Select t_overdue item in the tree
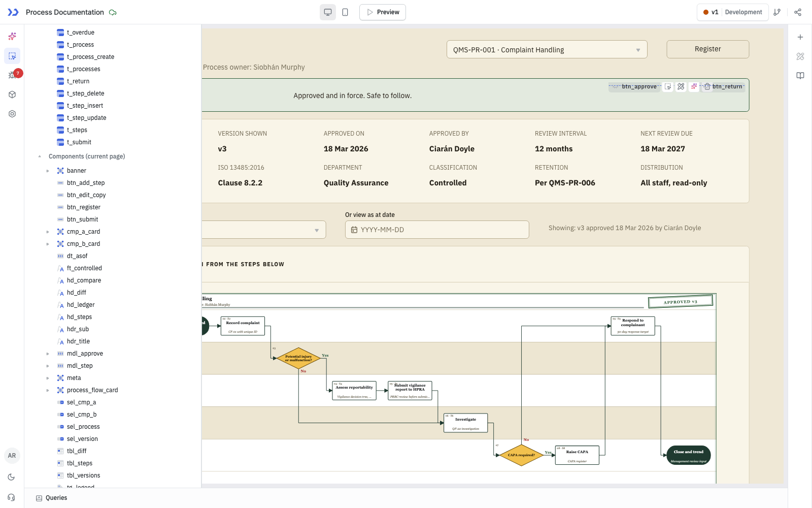The height and width of the screenshot is (508, 812). point(80,33)
